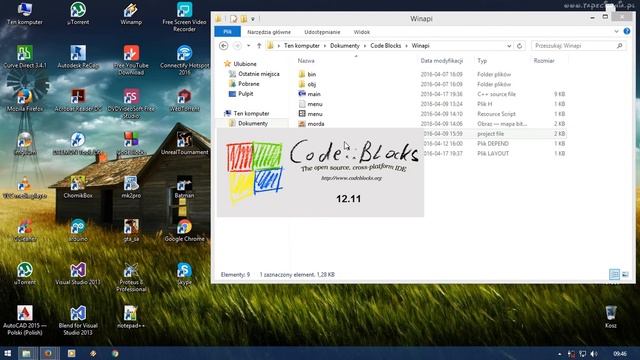
Task: Select Code Blocks in the address breadcrumb
Action: (385, 46)
